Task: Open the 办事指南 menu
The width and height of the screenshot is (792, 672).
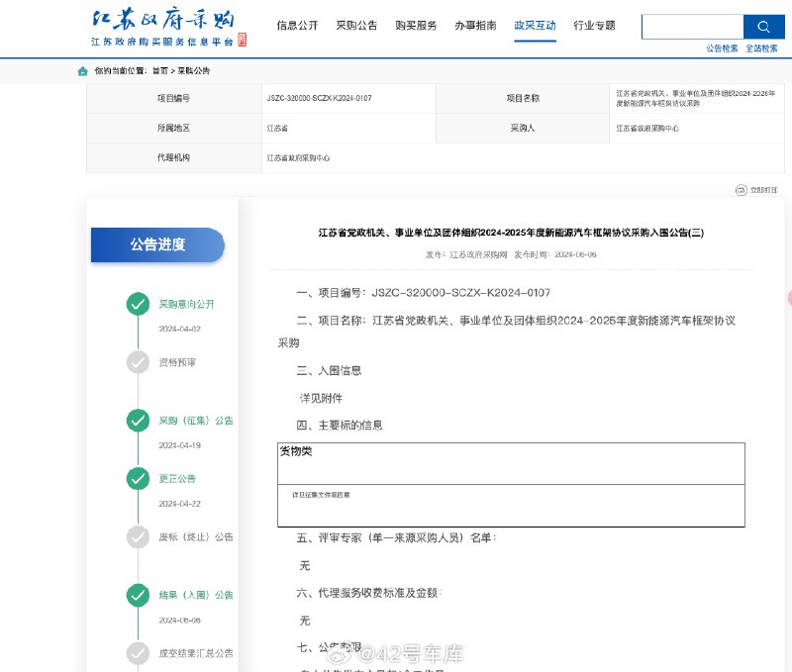Action: pyautogui.click(x=475, y=26)
